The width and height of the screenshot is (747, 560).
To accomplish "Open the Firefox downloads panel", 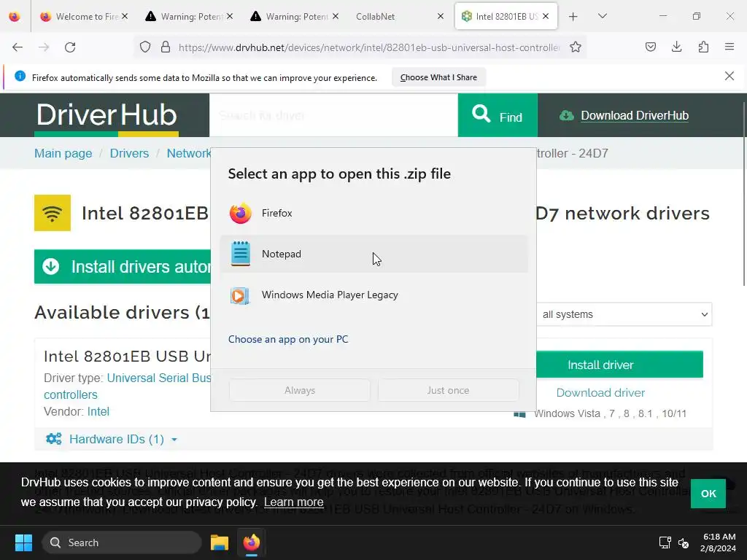I will 676,47.
